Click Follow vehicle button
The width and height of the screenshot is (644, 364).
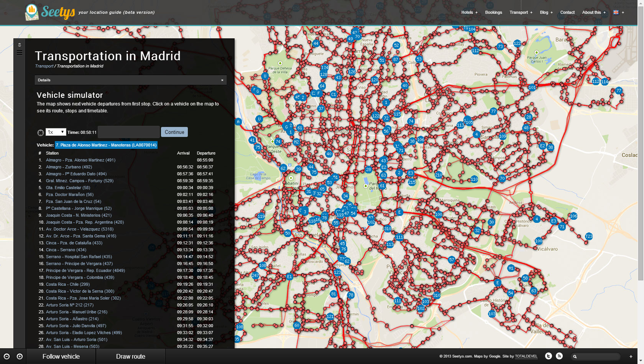[x=61, y=356]
